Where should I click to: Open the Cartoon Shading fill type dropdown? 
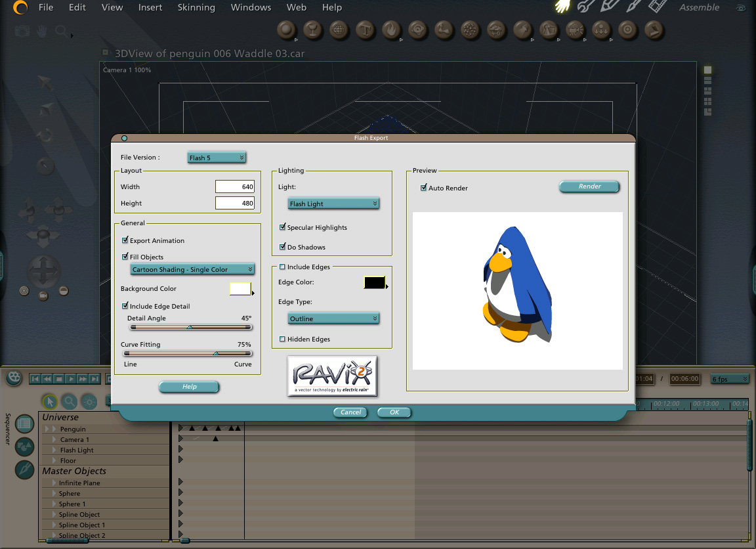[x=192, y=269]
